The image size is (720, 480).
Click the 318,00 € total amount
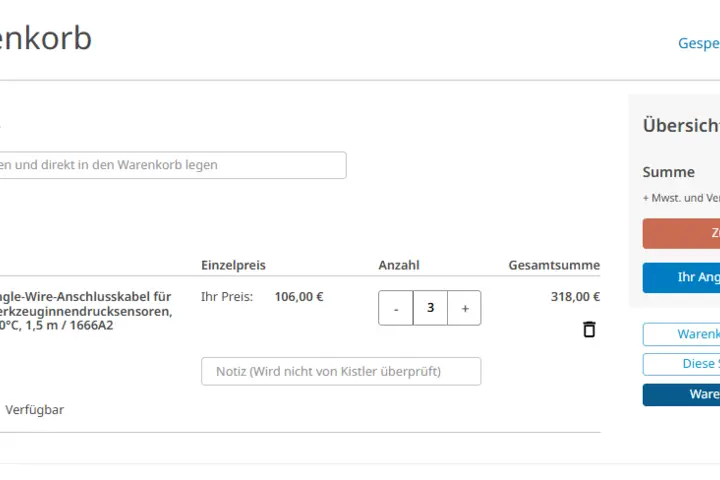click(575, 297)
